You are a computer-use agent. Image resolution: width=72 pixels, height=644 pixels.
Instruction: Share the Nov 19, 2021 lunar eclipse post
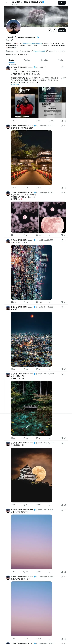(65, 369)
